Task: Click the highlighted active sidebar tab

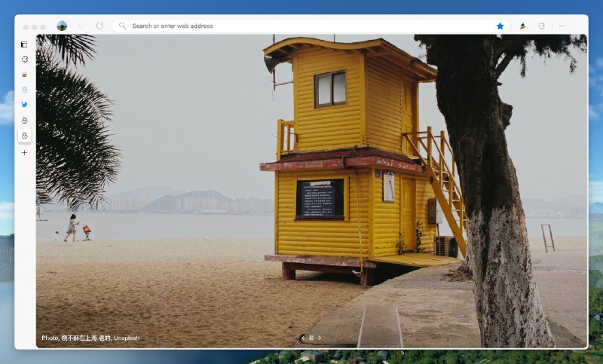Action: click(x=24, y=136)
